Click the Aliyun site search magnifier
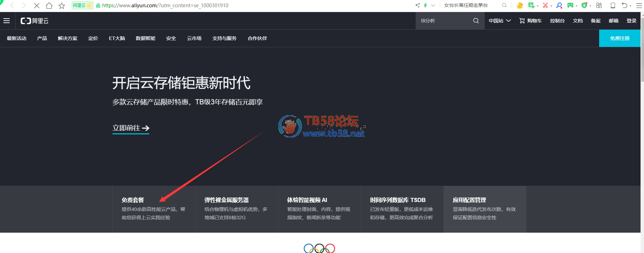The width and height of the screenshot is (644, 253). [476, 21]
